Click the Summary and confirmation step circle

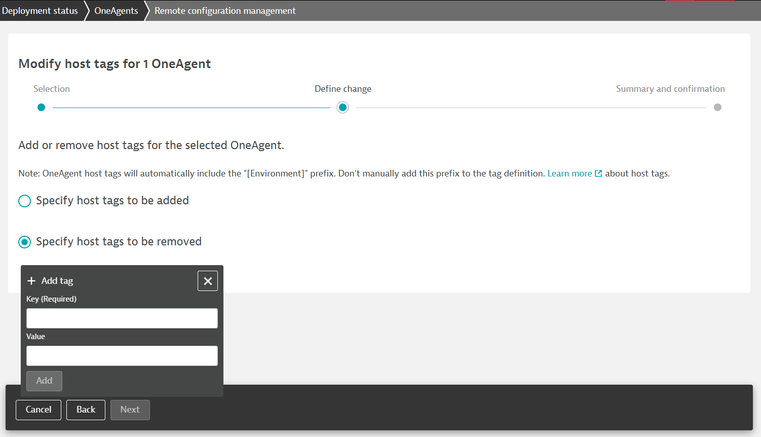(717, 107)
